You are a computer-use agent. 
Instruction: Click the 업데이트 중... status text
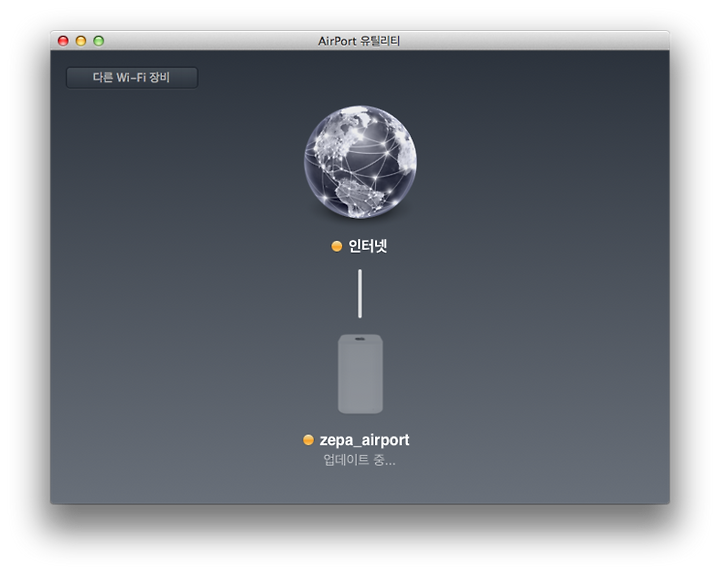coord(359,460)
